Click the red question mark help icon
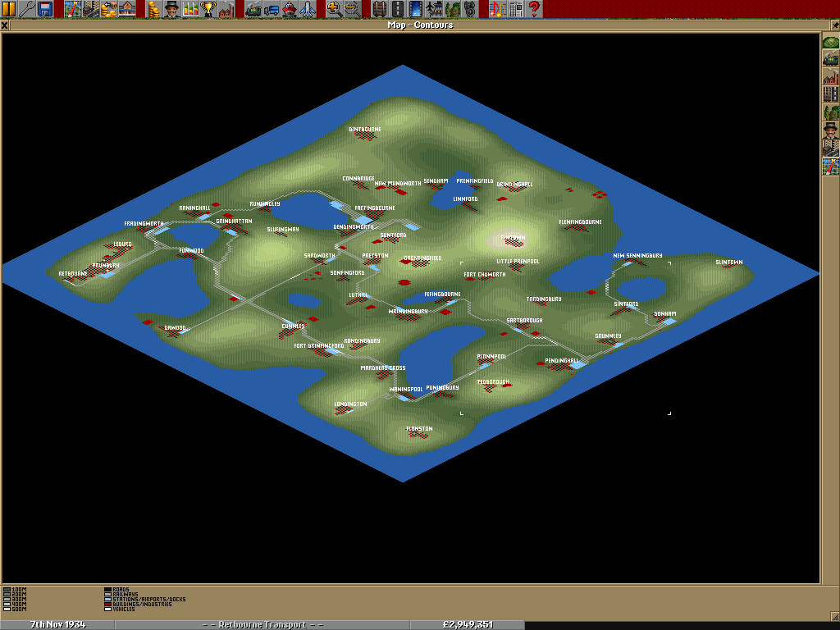The image size is (840, 630). coord(533,8)
